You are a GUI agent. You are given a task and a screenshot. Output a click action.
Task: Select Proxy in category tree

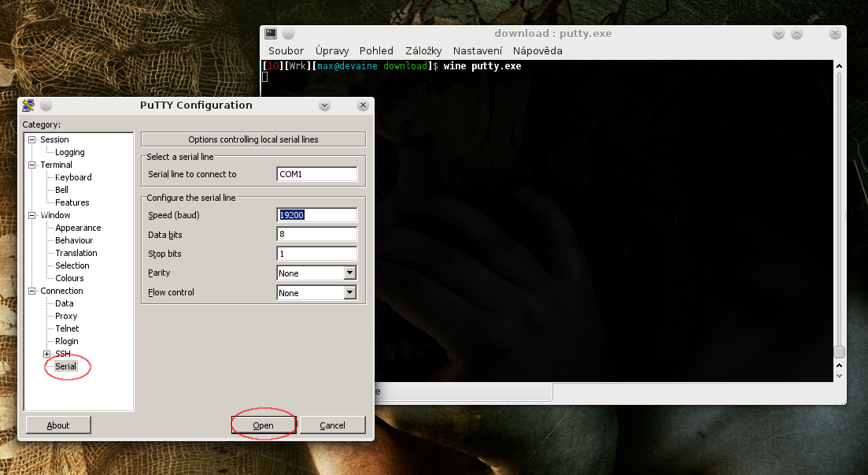tap(66, 316)
